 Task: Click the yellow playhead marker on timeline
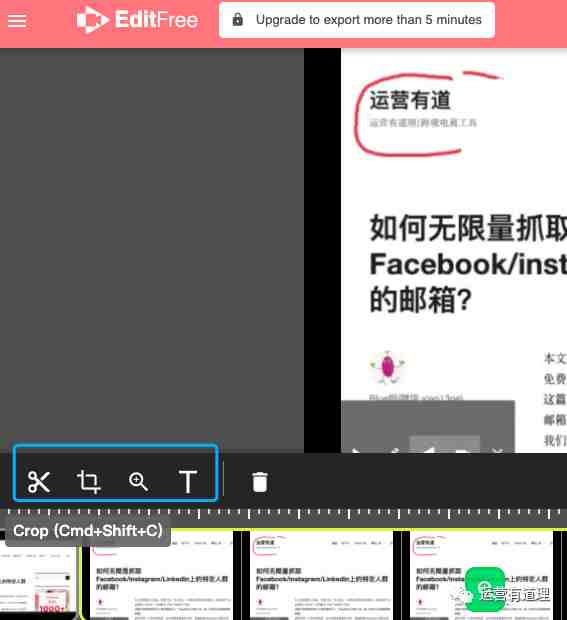[81, 575]
